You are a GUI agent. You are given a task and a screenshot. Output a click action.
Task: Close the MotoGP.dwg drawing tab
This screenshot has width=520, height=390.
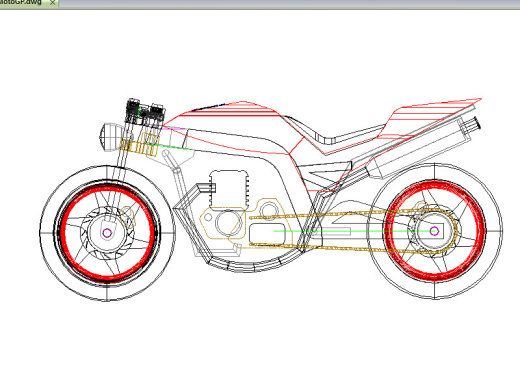click(x=52, y=2)
